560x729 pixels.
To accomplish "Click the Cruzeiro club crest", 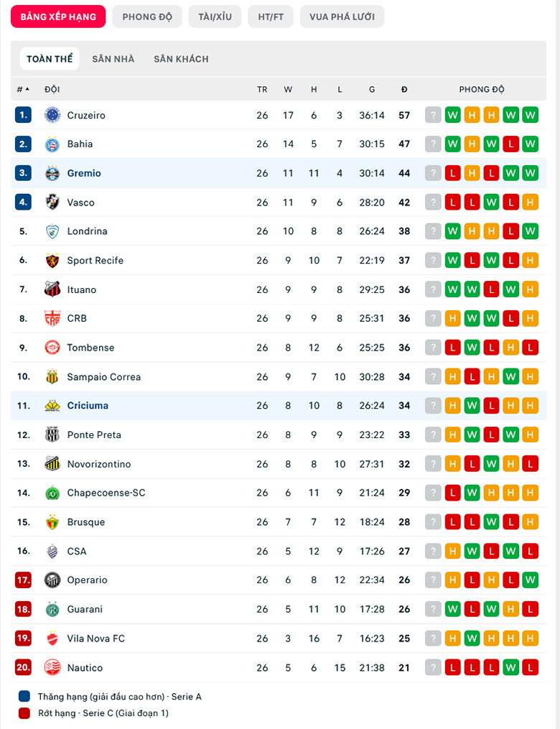I will pos(51,114).
